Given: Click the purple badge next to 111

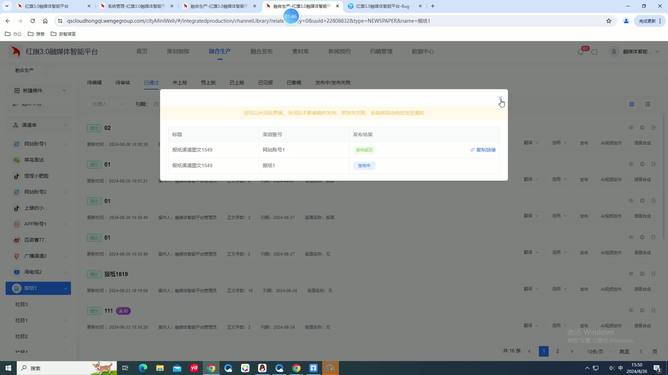Looking at the screenshot, I should pos(123,311).
